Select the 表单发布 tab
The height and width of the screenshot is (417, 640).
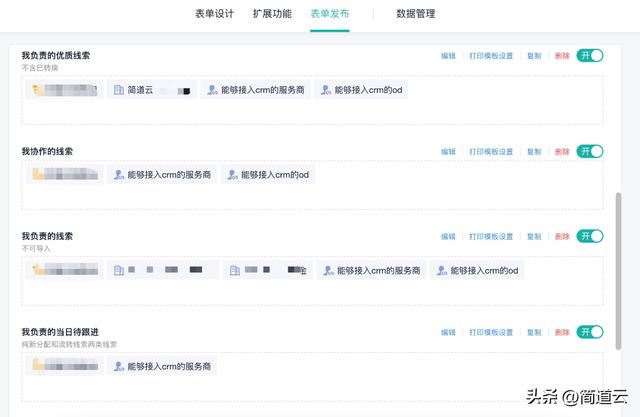point(330,14)
